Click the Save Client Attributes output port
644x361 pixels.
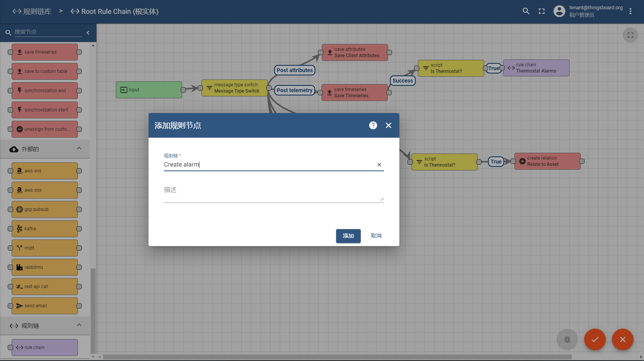(389, 52)
